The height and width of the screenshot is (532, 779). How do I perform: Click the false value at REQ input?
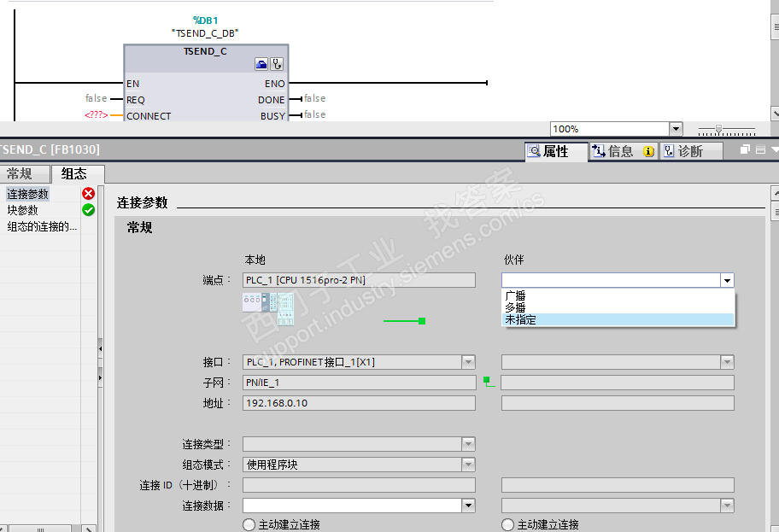97,98
